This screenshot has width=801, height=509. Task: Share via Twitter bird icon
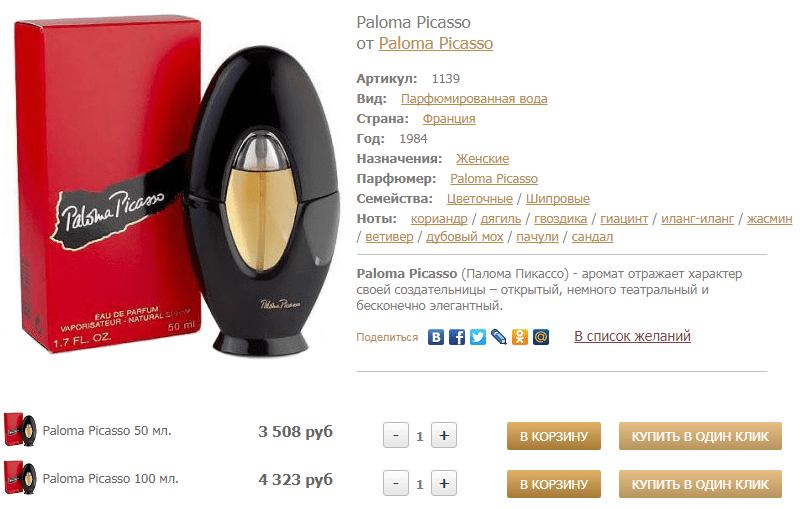478,337
